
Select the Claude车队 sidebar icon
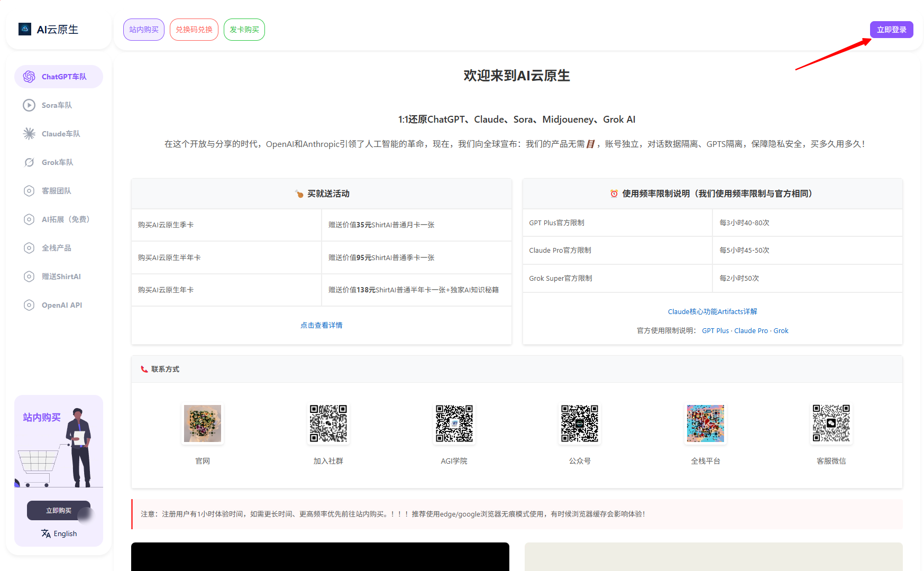coord(29,134)
